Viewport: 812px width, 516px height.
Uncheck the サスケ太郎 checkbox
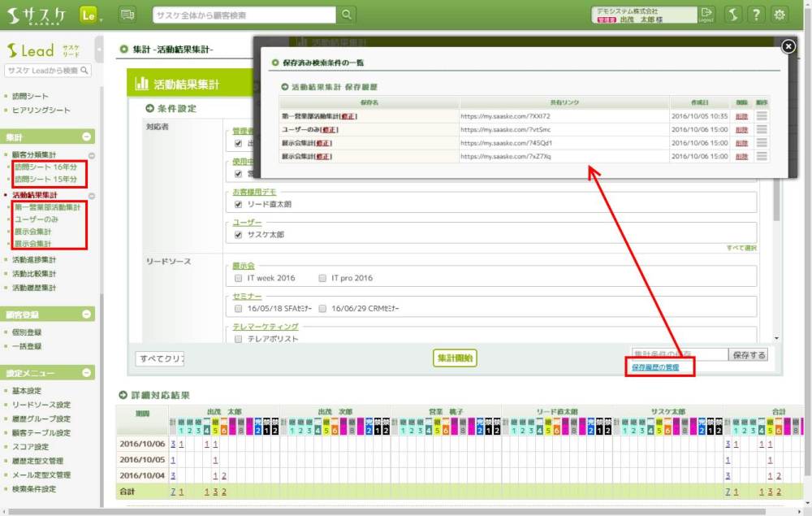238,235
